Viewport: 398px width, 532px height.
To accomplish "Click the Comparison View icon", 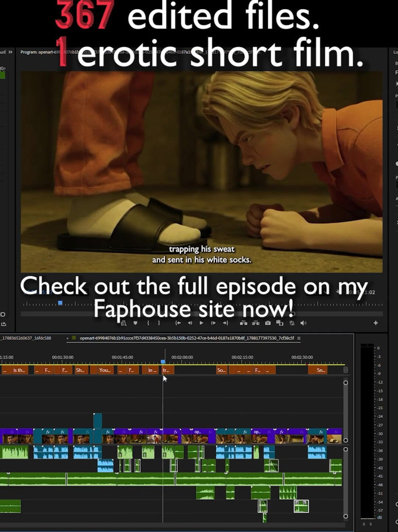I will tap(279, 323).
